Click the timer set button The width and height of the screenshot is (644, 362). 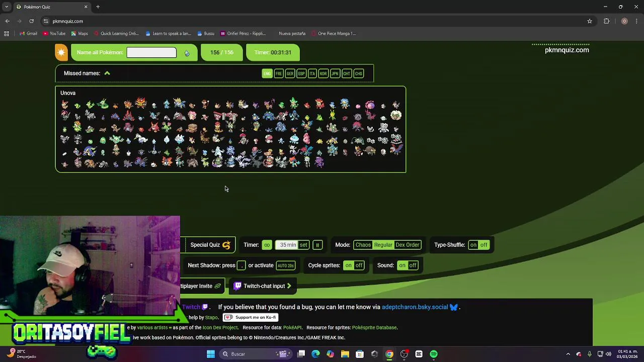pyautogui.click(x=303, y=245)
